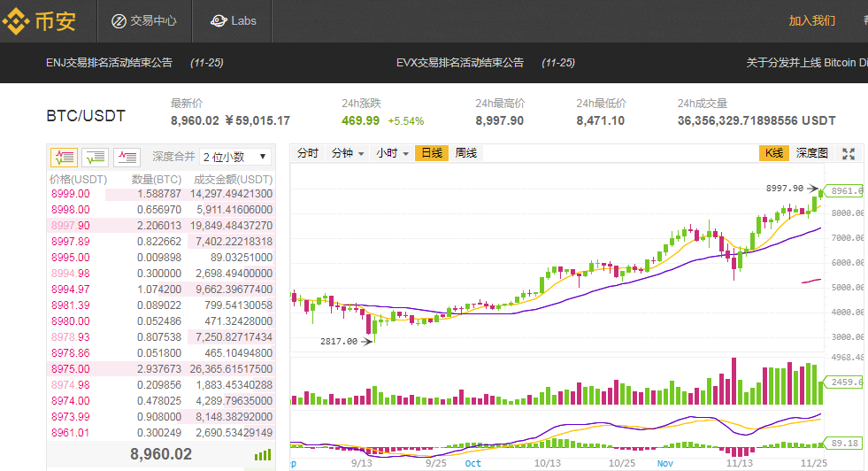Select the 日线 daily candlestick interval
This screenshot has width=868, height=471.
click(x=432, y=153)
